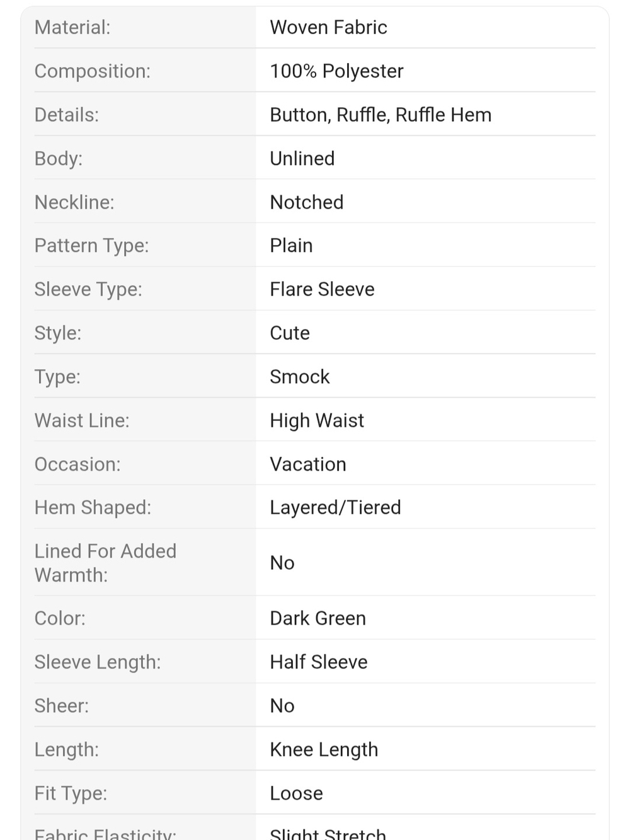Tap the Cute style value
The image size is (630, 840).
click(290, 333)
